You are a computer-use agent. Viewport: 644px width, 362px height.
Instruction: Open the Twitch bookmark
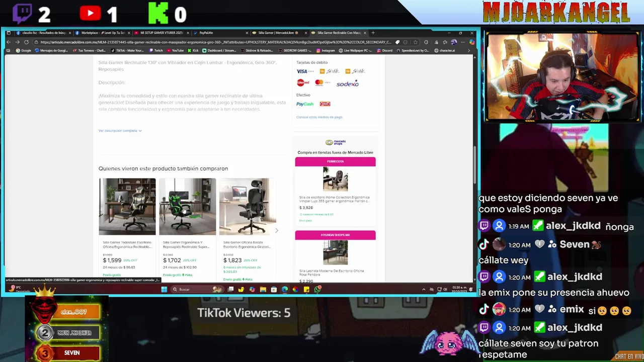(x=155, y=50)
